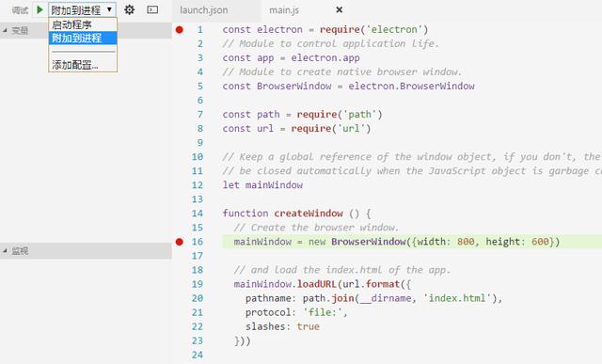Click the 'slashes: true' line
The height and width of the screenshot is (364, 602).
click(x=282, y=326)
